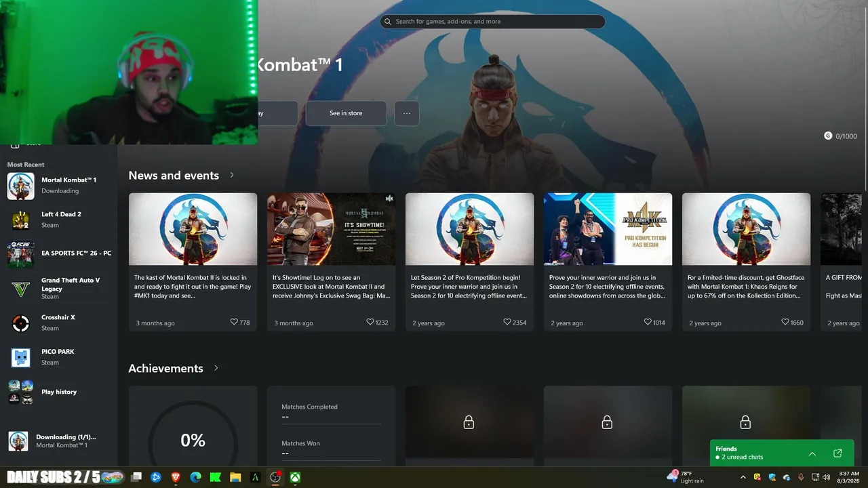868x488 pixels.
Task: Expand the Achievements section arrow
Action: pyautogui.click(x=216, y=368)
